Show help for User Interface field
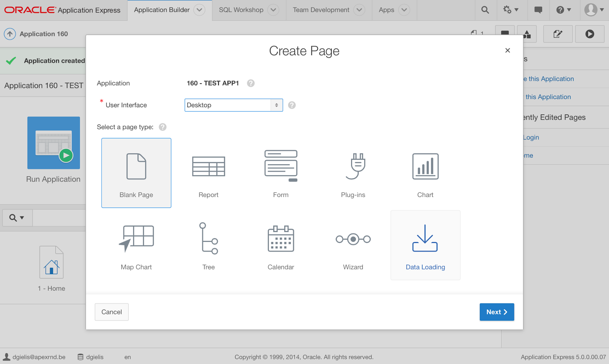The width and height of the screenshot is (609, 364). tap(292, 105)
